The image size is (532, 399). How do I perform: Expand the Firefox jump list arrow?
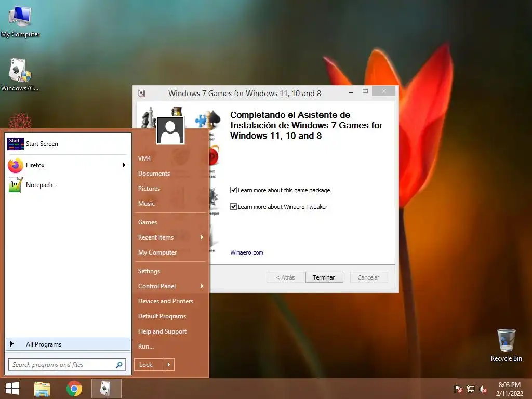point(124,165)
